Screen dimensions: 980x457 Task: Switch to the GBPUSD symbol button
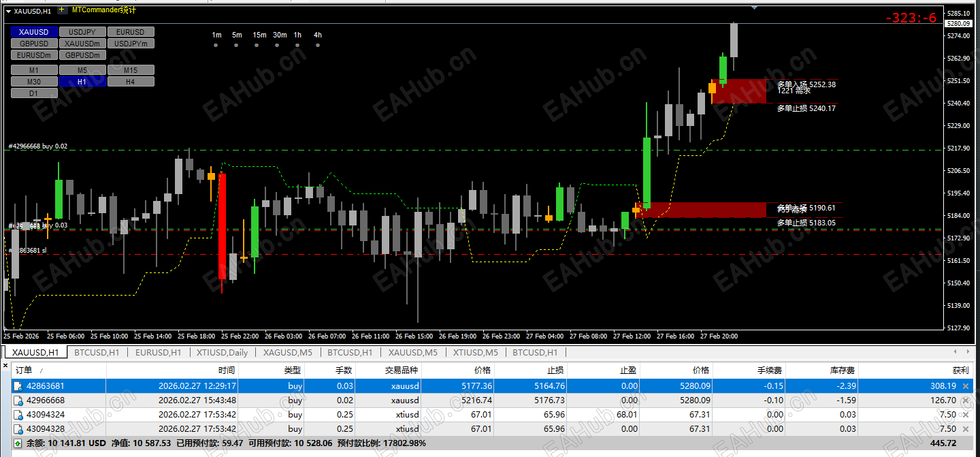(34, 44)
